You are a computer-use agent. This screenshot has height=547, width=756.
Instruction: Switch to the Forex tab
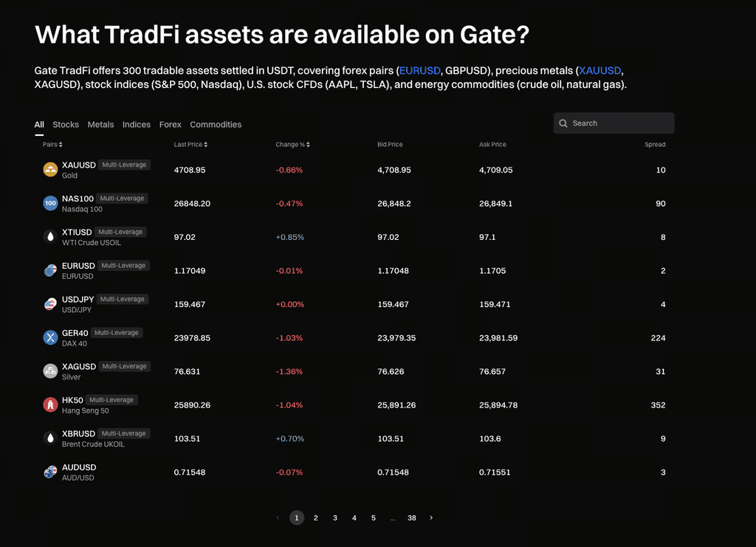171,124
